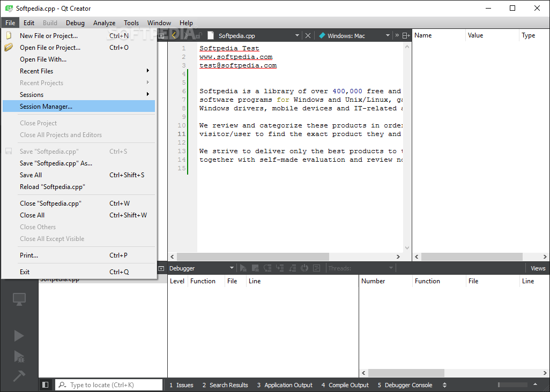Toggle the operate-by-instruction icon
Screen dimensions: 550x392
pos(316,268)
